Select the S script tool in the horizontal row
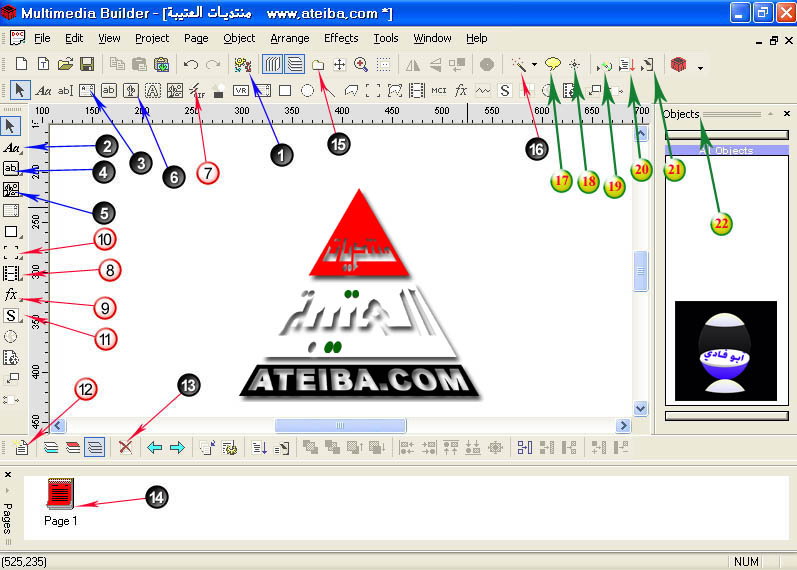 coord(505,91)
